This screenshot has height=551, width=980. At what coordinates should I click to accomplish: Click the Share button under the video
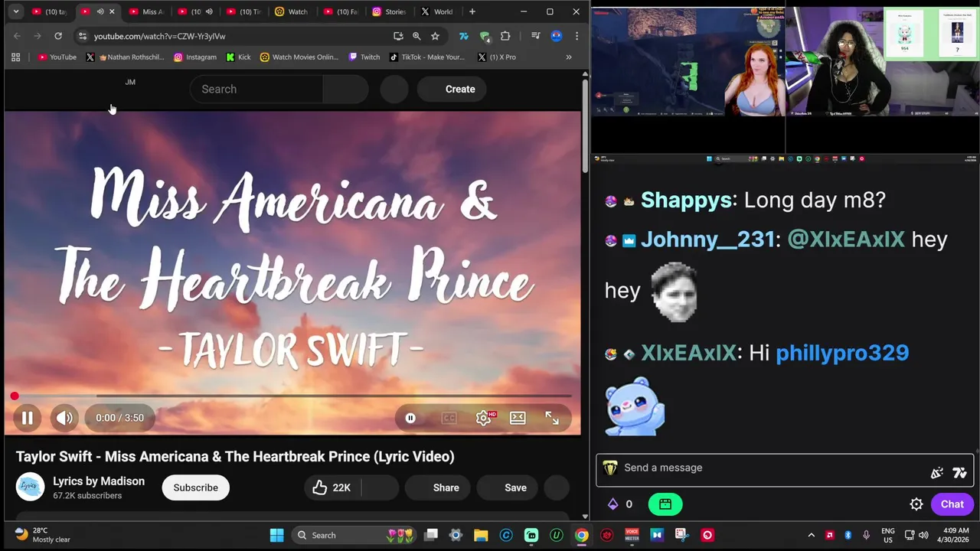point(438,487)
